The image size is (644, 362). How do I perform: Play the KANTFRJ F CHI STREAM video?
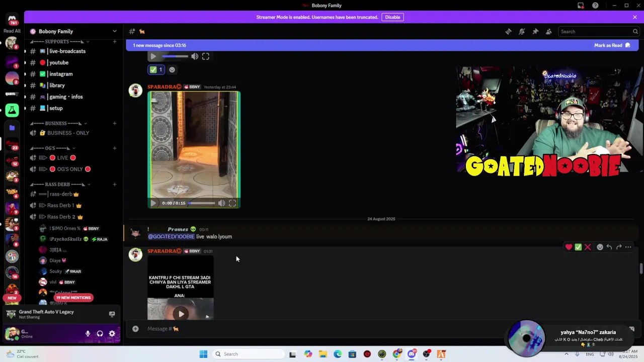pos(181,314)
